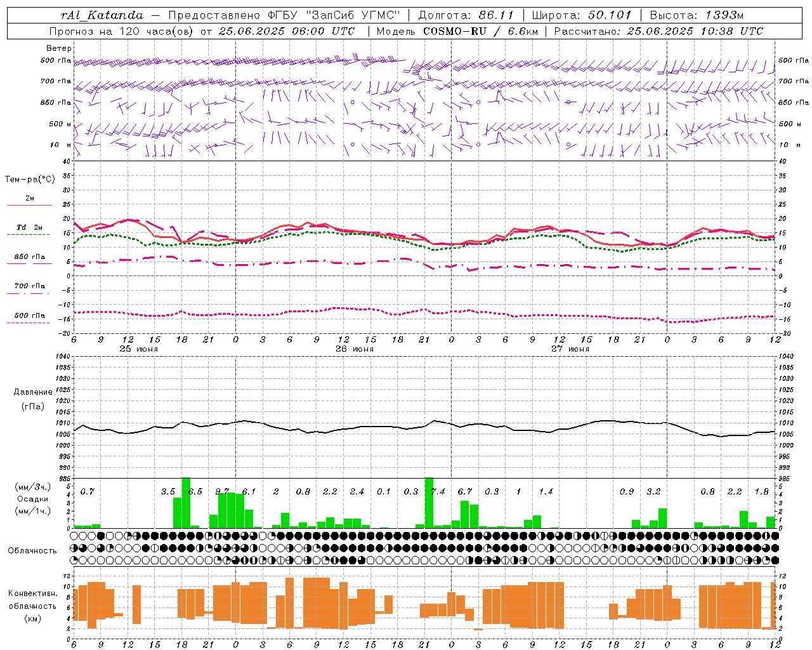Click the precipitation value 9.7
812x650 pixels.
pyautogui.click(x=222, y=491)
